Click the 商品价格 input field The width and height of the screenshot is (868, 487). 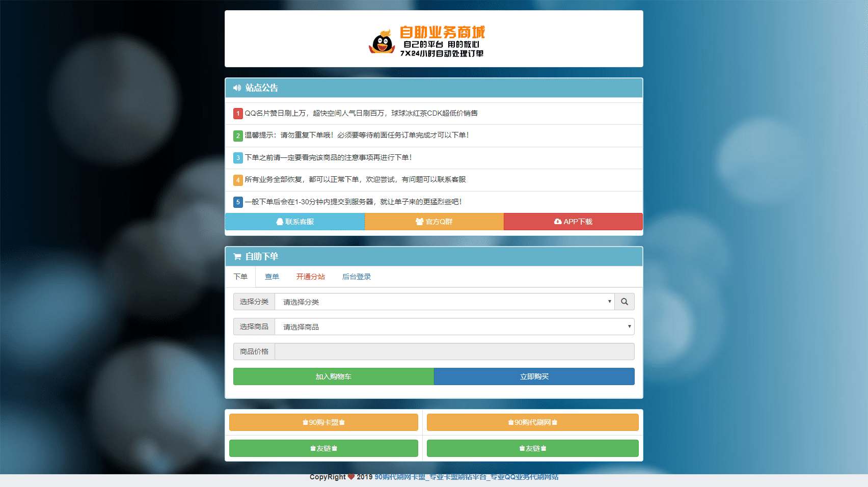454,351
